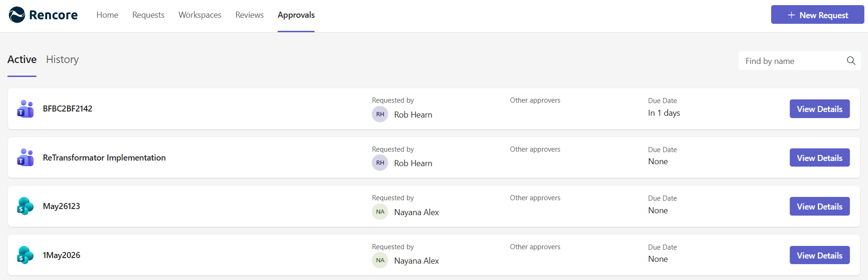Click the Rencore logo icon
Viewport: 868px width, 280px height.
pyautogui.click(x=17, y=15)
